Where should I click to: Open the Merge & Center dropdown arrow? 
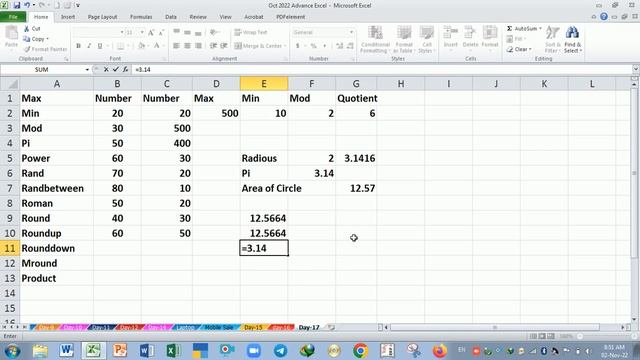click(x=285, y=46)
